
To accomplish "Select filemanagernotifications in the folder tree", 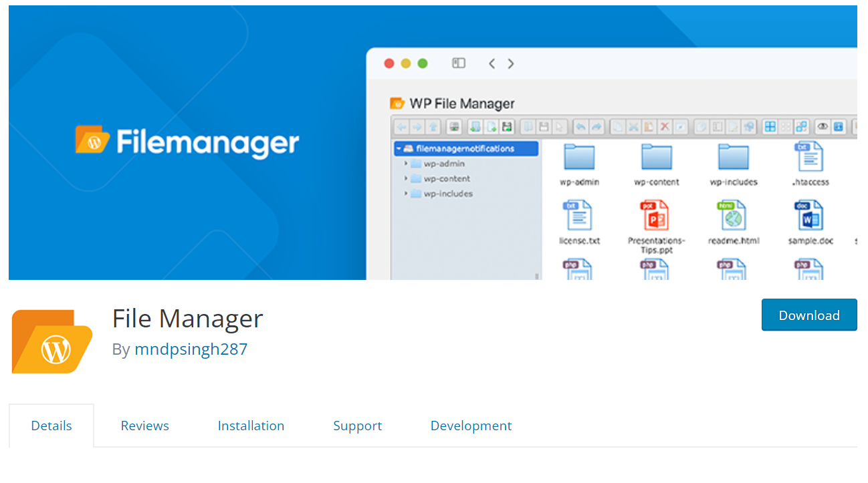I will 465,148.
